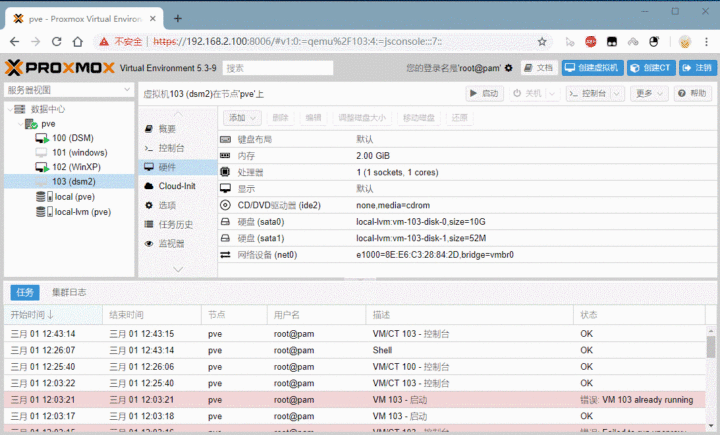720x435 pixels.
Task: Sort by the status column header
Action: click(639, 315)
